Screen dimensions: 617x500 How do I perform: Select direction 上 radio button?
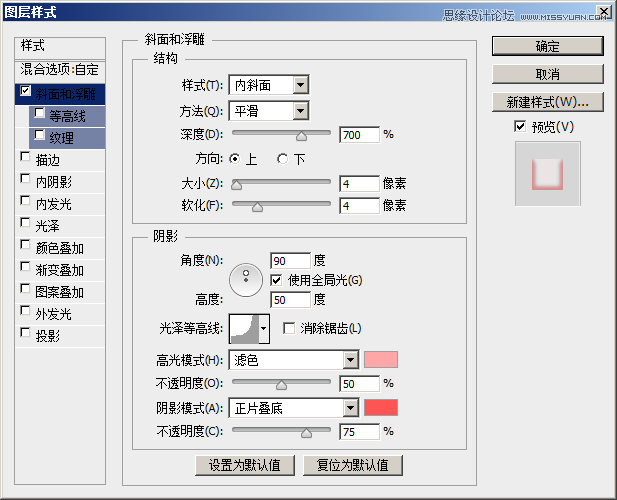(x=235, y=159)
